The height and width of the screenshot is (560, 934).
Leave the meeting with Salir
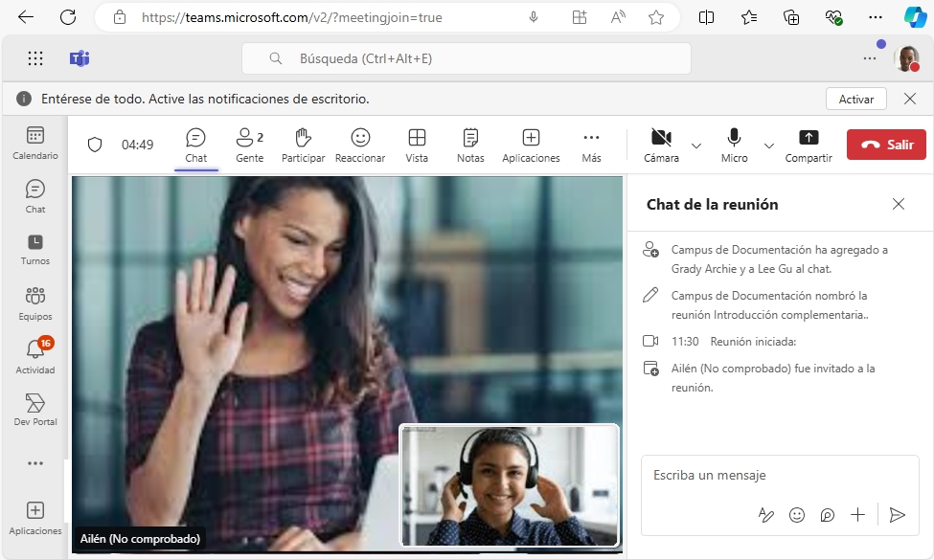[886, 145]
